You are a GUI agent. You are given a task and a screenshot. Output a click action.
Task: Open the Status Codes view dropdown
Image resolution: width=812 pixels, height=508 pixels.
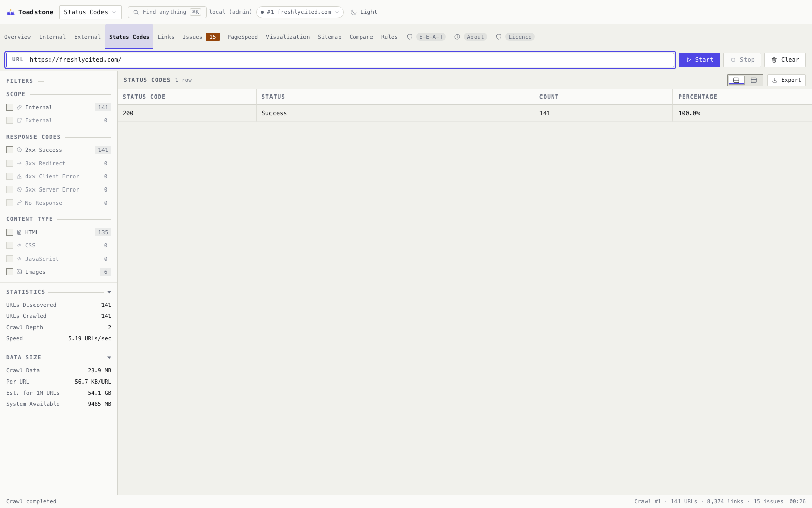pos(90,12)
